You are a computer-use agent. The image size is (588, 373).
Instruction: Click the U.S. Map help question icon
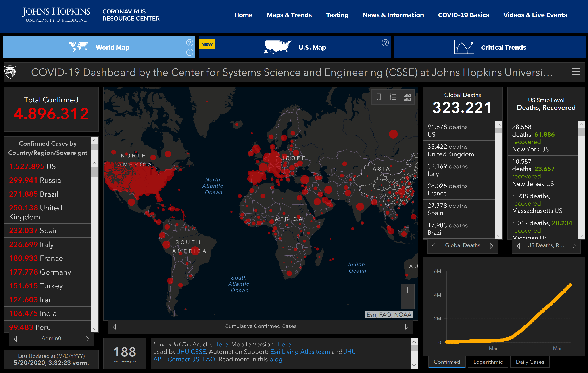pyautogui.click(x=385, y=43)
